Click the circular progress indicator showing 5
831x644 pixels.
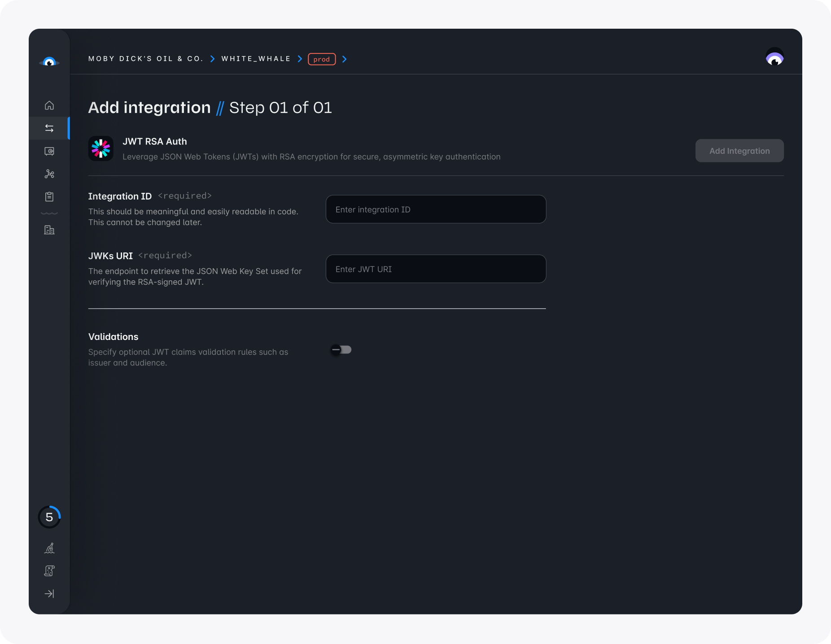coord(49,517)
